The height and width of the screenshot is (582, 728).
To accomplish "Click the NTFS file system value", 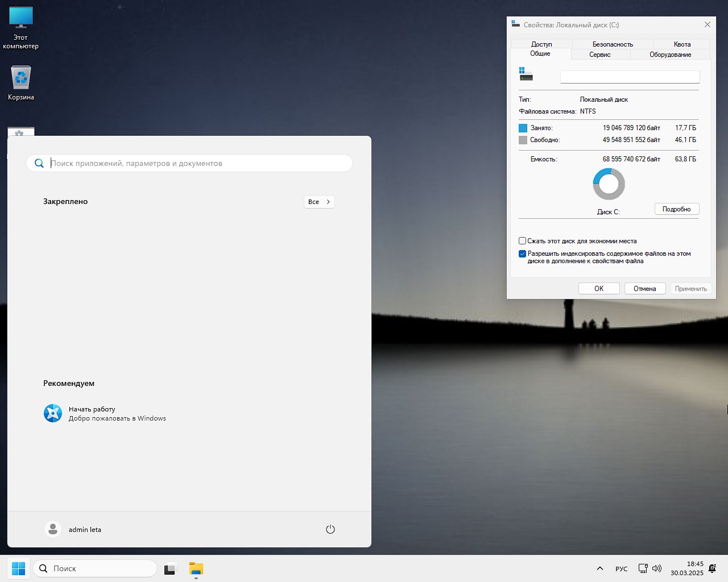I will click(588, 111).
